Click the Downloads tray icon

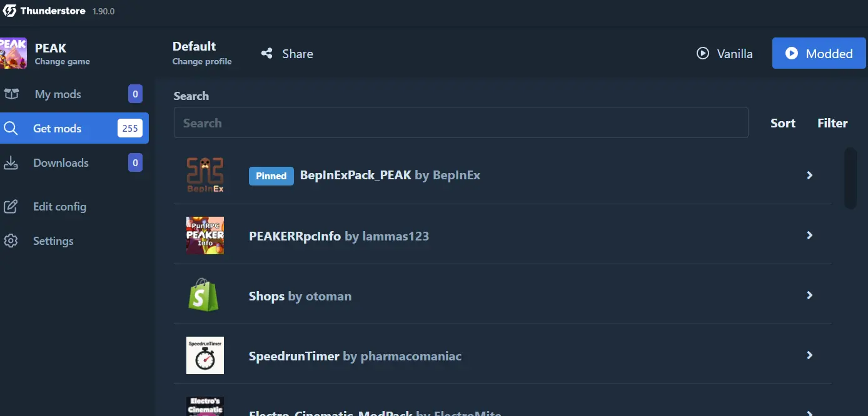pos(11,163)
